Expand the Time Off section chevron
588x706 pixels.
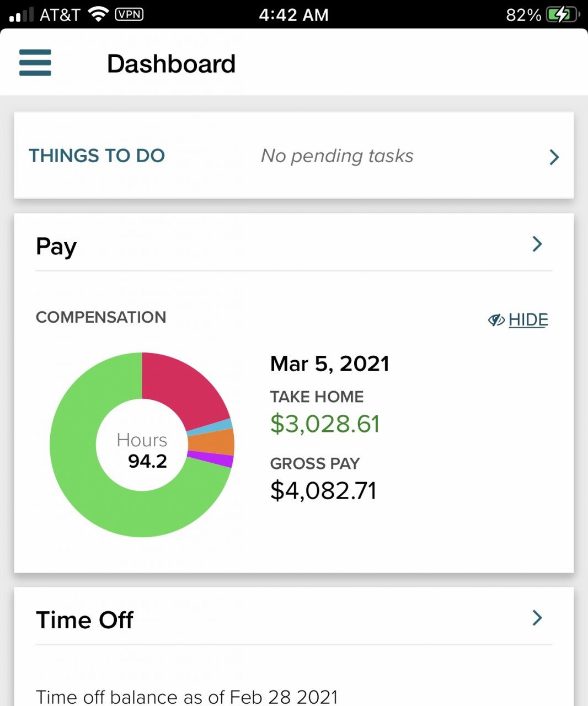point(537,618)
